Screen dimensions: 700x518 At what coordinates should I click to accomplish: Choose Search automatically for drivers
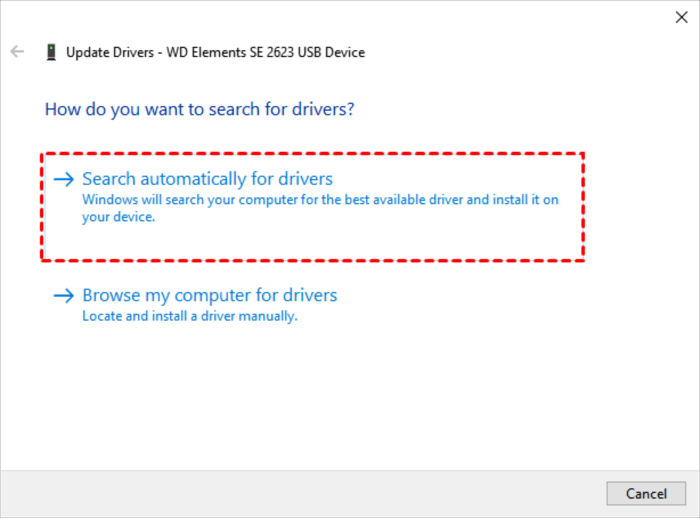312,207
